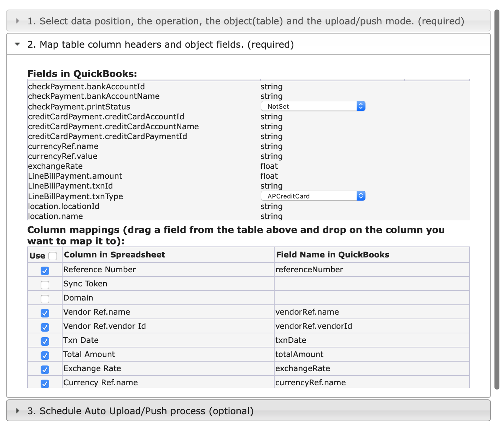504x428 pixels.
Task: Uncheck the Txn Date row checkbox
Action: [45, 341]
